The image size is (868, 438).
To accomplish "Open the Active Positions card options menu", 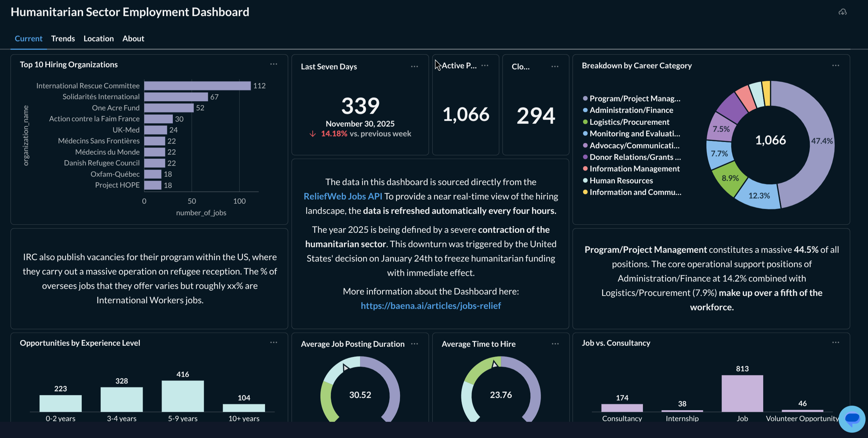I will click(x=485, y=66).
